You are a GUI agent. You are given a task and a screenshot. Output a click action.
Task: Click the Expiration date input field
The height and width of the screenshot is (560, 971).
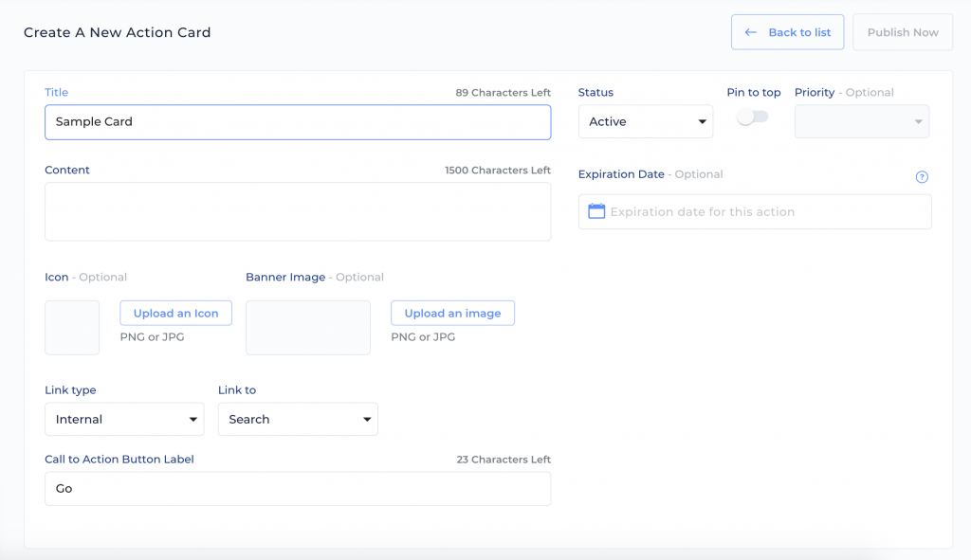point(755,211)
